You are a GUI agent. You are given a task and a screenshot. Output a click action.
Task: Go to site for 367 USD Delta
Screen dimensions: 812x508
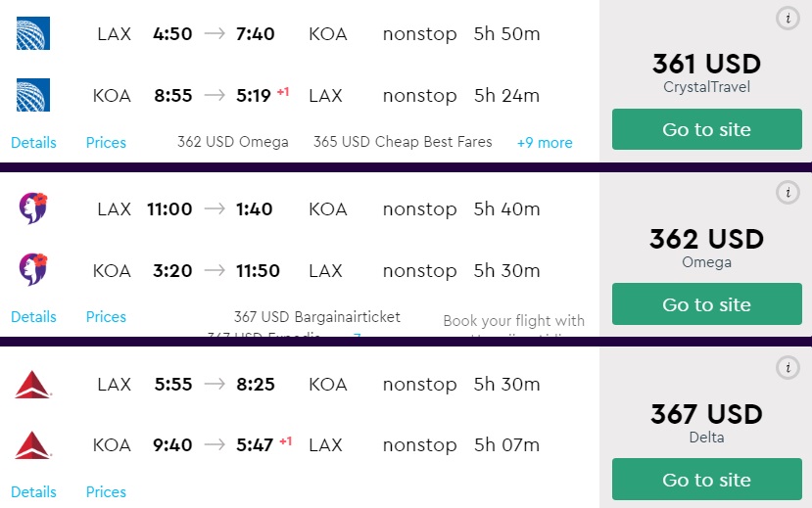[706, 480]
